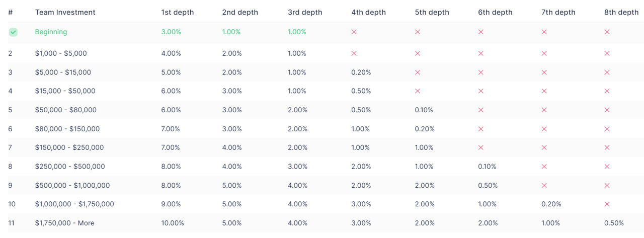644x238 pixels.
Task: Click the red X under 7th depth in $250,000 - $500,000 row
Action: (x=544, y=167)
